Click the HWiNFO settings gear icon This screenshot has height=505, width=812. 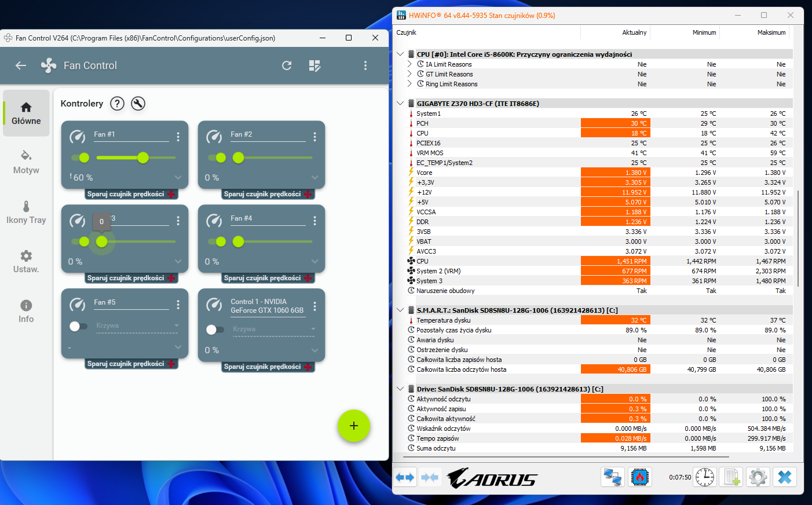pyautogui.click(x=758, y=477)
